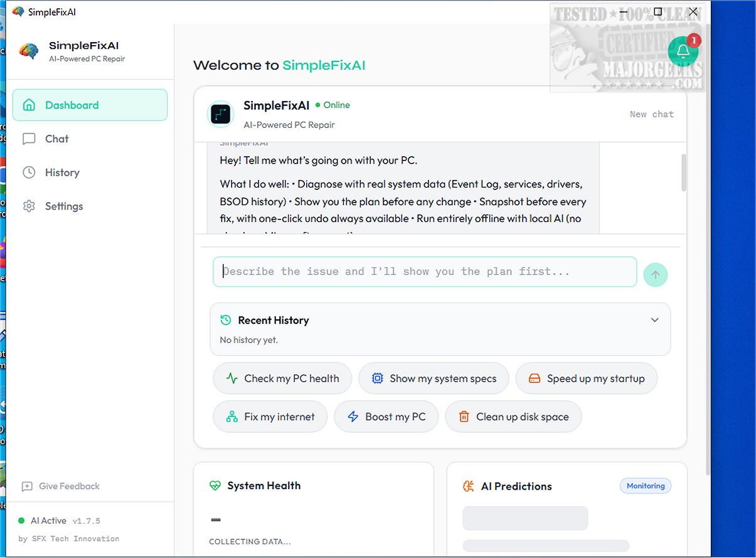
Task: Open the notification bell with badge
Action: [x=683, y=51]
